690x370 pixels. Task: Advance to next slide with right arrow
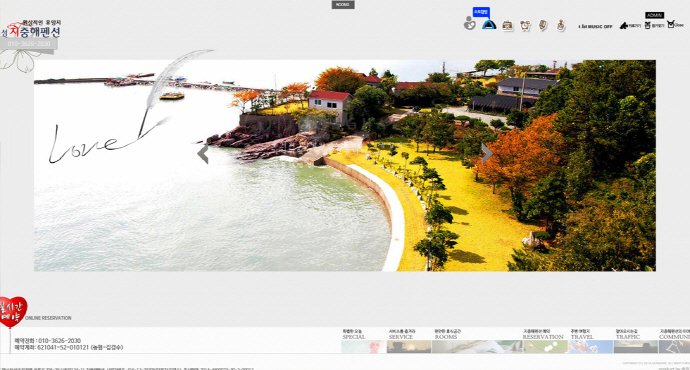pyautogui.click(x=486, y=154)
